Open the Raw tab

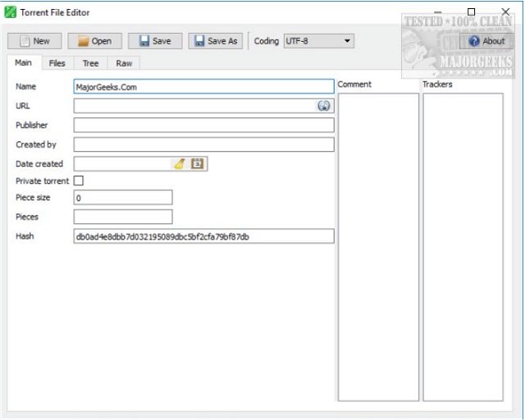pos(124,63)
